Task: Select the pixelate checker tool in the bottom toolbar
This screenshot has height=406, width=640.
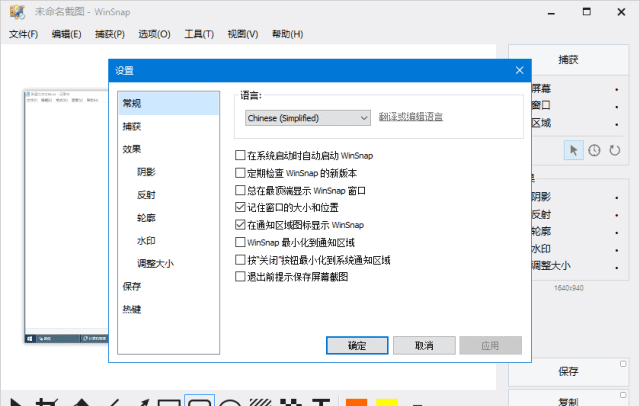Action: coord(291,403)
